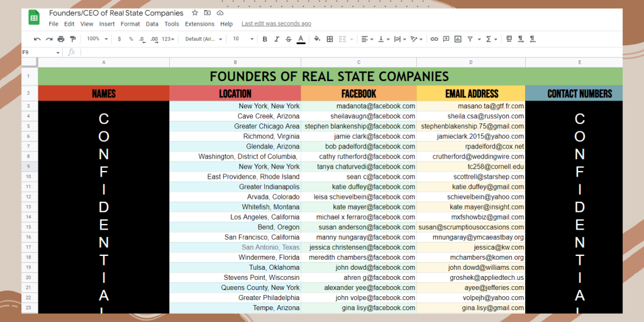644x322 pixels.
Task: Click the Insert comment icon
Action: (x=446, y=39)
